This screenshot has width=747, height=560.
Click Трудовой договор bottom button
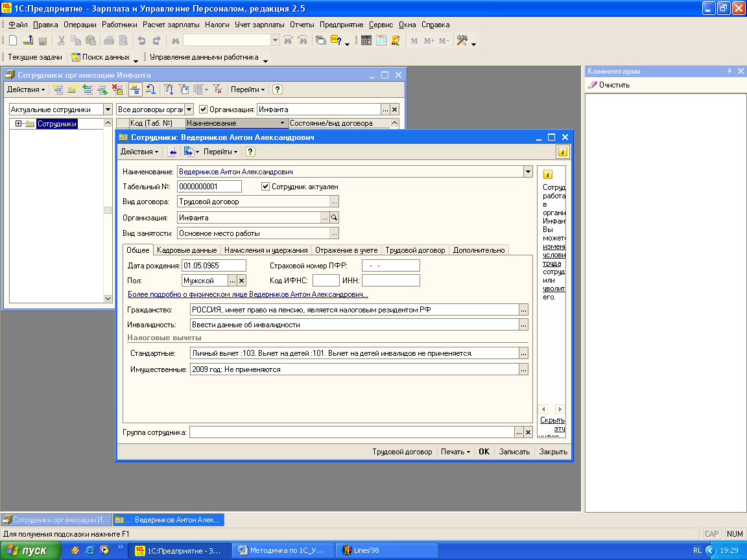click(x=402, y=452)
